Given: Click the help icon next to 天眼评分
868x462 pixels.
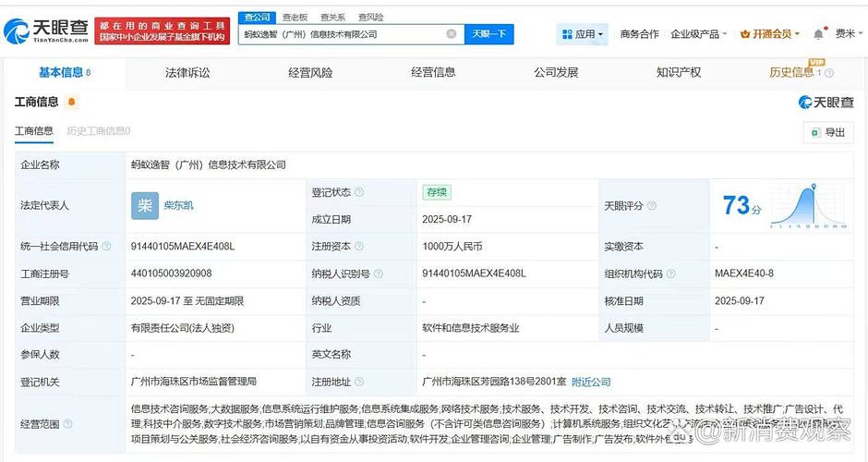Looking at the screenshot, I should (652, 205).
